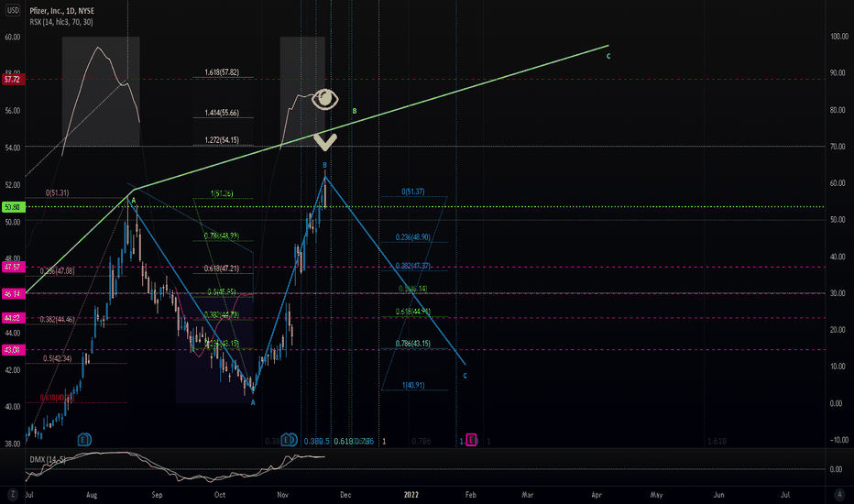Click the Nov label on the time axis
Image resolution: width=854 pixels, height=504 pixels.
click(282, 495)
